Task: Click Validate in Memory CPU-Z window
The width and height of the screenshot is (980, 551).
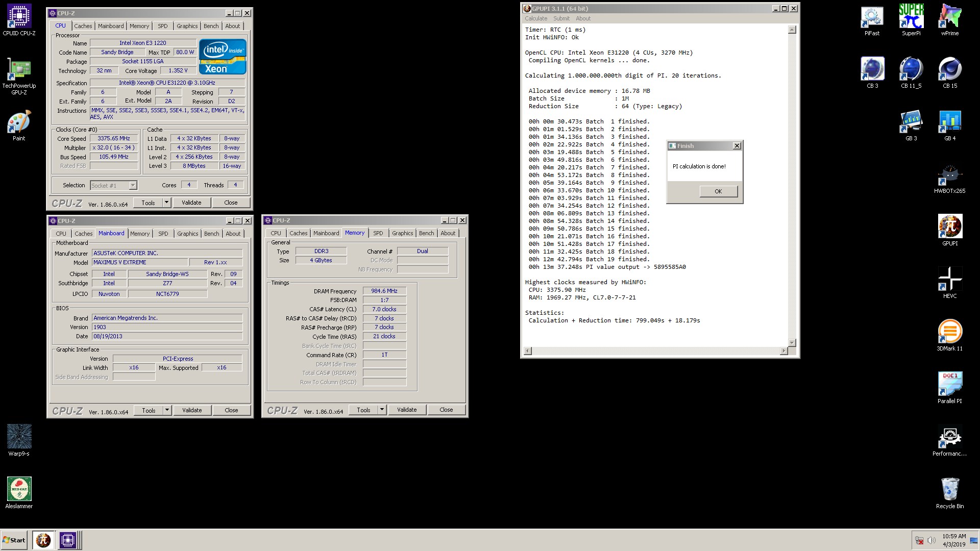Action: [407, 410]
